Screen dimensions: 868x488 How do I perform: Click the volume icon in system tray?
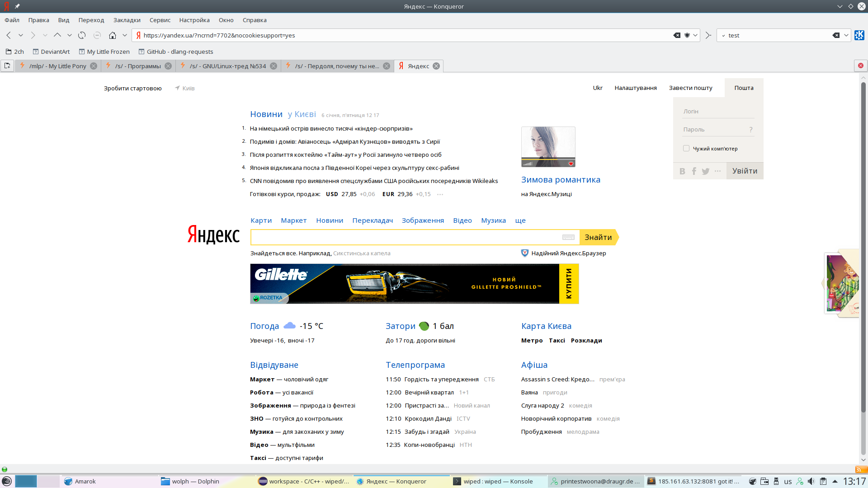pyautogui.click(x=811, y=481)
